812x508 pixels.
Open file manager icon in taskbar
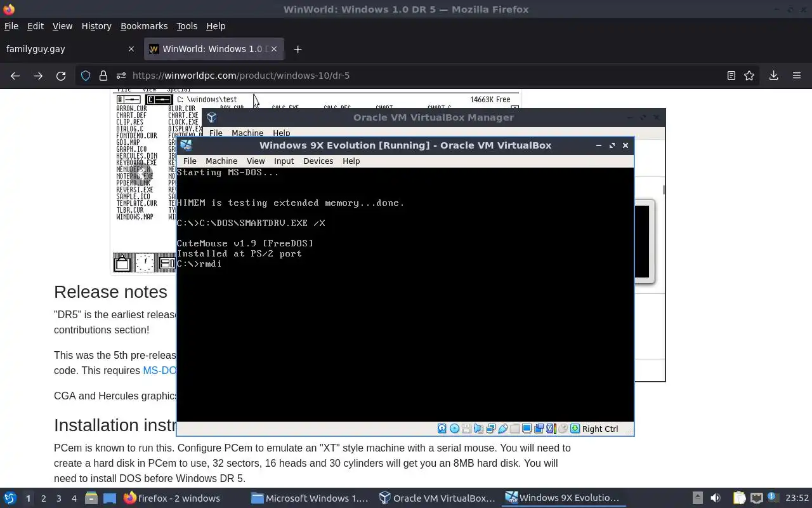(x=91, y=498)
